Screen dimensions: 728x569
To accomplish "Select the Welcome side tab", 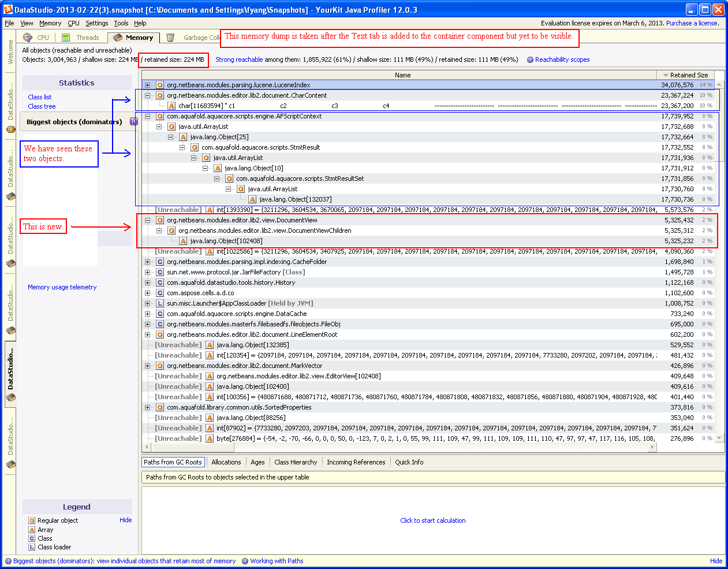I will pyautogui.click(x=10, y=52).
